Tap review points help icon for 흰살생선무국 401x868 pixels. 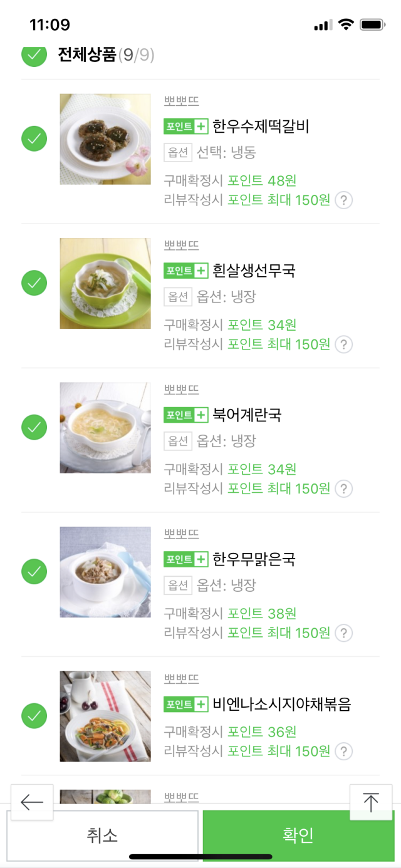(x=343, y=344)
